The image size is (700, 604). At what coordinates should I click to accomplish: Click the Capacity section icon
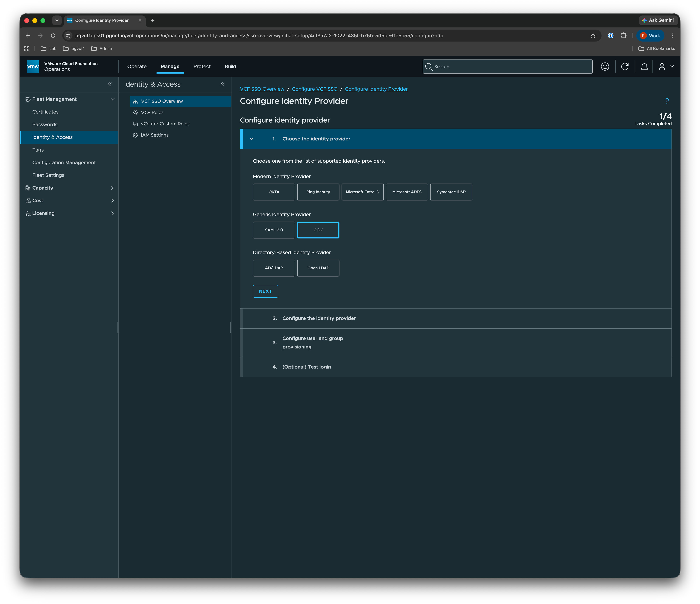(28, 188)
